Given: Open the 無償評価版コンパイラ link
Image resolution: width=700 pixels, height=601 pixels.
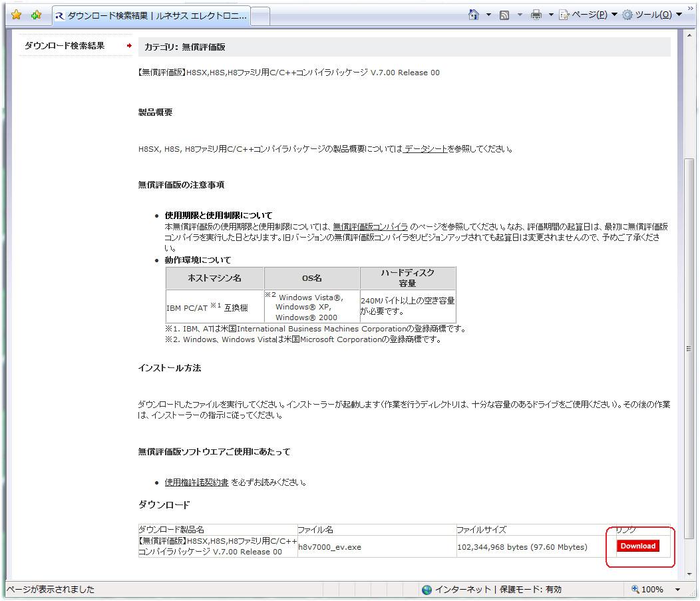Looking at the screenshot, I should pos(370,227).
